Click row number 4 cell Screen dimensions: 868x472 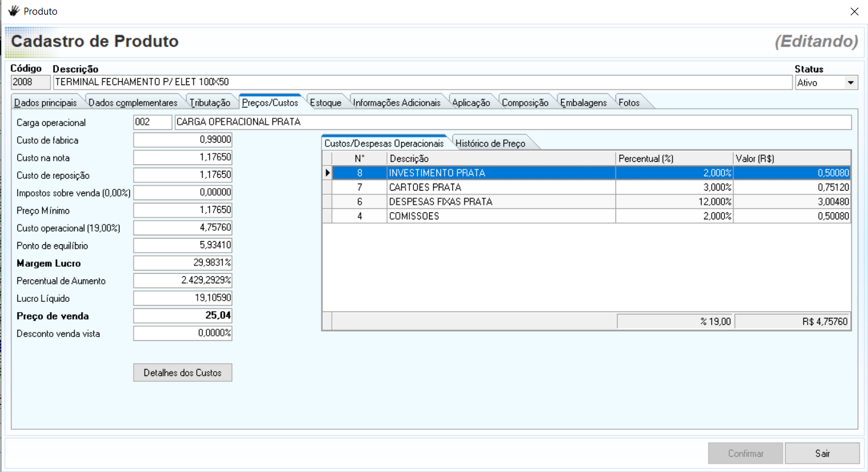359,216
